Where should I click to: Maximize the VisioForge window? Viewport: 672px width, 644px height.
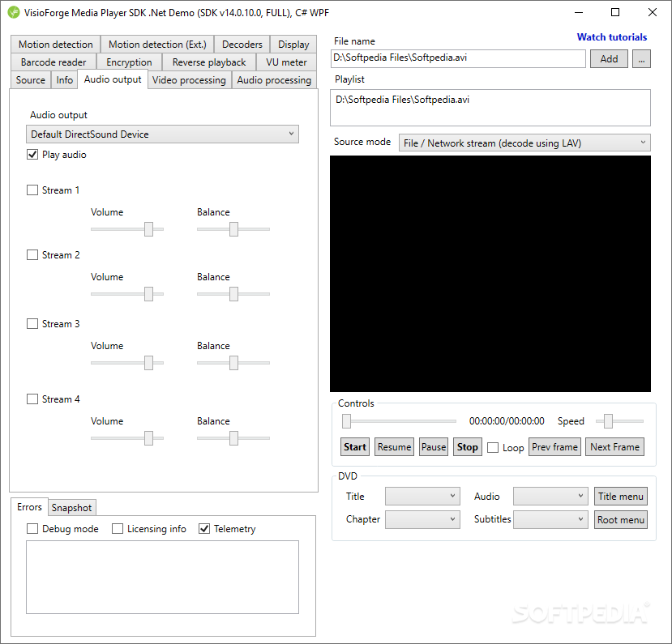615,12
